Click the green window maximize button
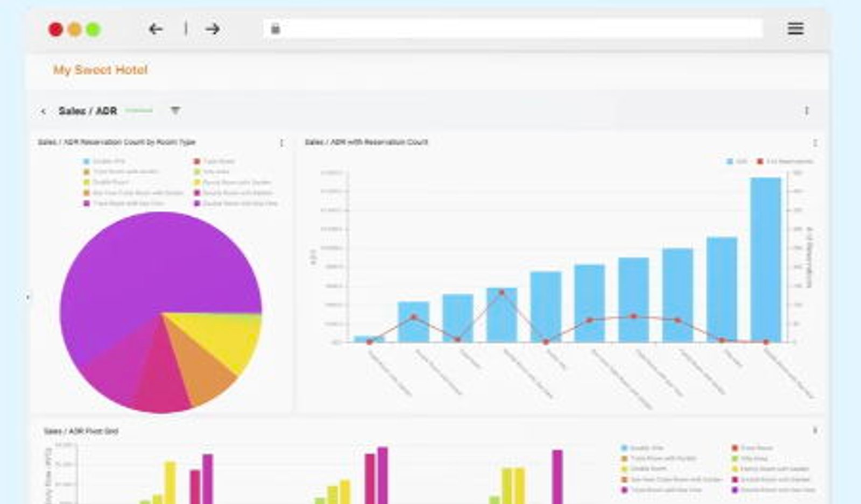 pos(93,29)
